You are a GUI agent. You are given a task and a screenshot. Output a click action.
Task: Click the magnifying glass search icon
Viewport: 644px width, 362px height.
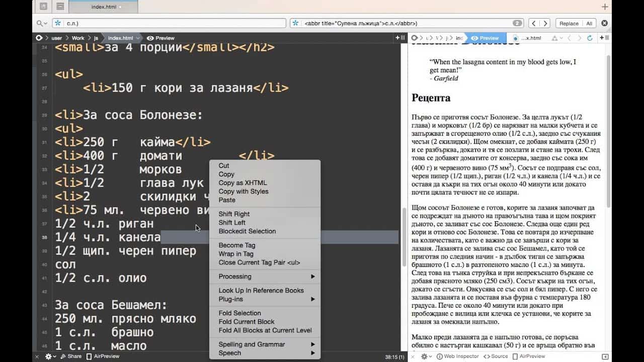click(x=39, y=23)
